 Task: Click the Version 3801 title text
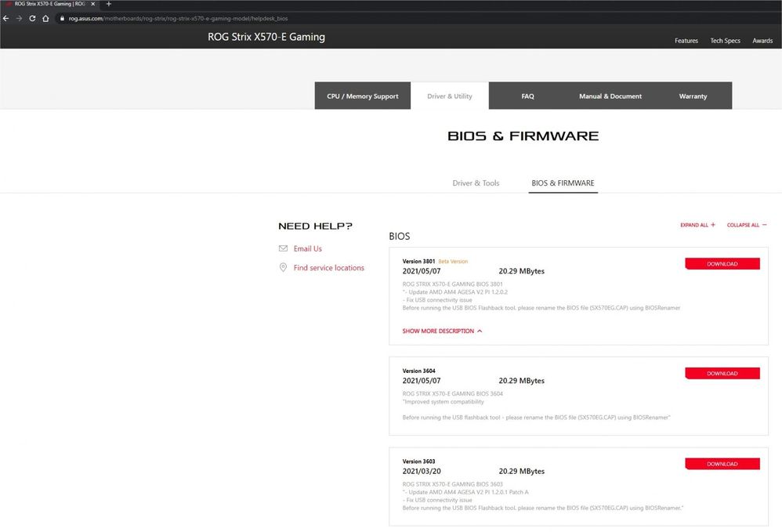pos(419,261)
